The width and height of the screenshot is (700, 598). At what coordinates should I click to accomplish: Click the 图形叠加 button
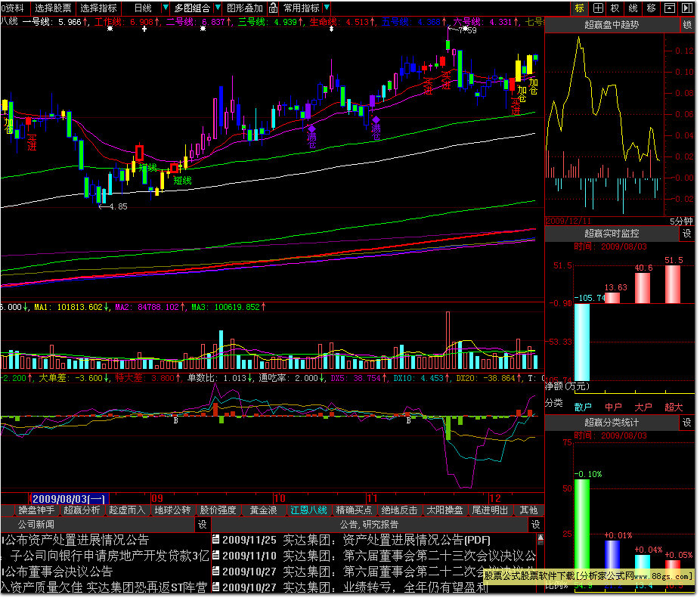click(245, 8)
